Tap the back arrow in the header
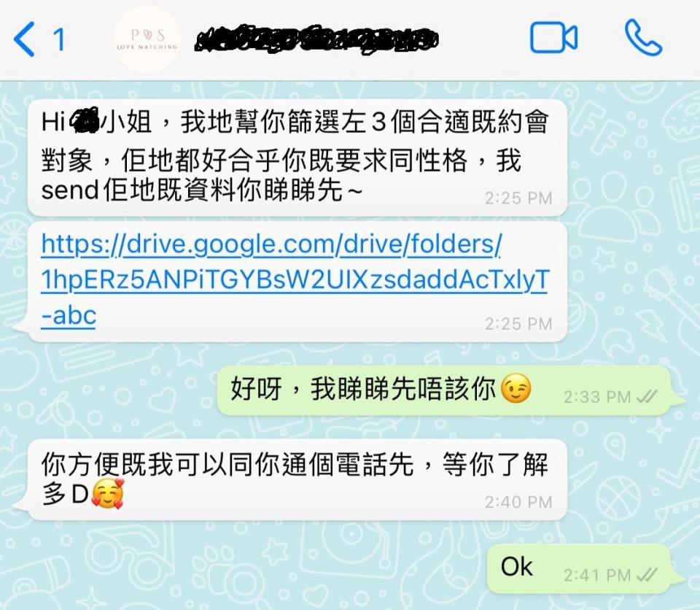700x610 pixels. tap(24, 39)
